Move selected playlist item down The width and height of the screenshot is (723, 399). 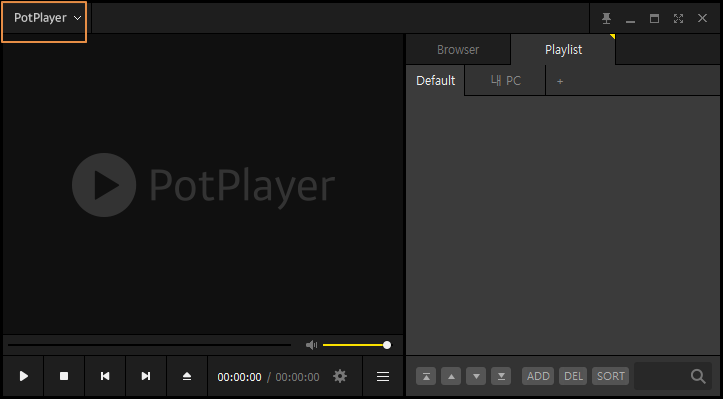476,376
